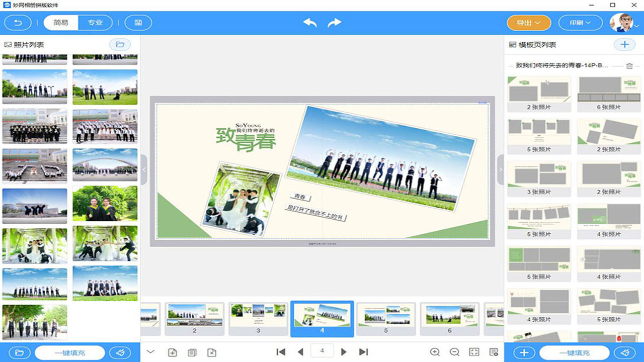Screen dimensions: 644x362
Task: Switch to 专业 professional mode
Action: (95, 23)
